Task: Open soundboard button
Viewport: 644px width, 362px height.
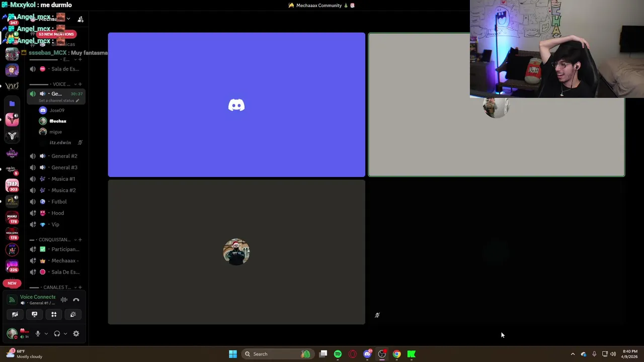Action: (73, 314)
